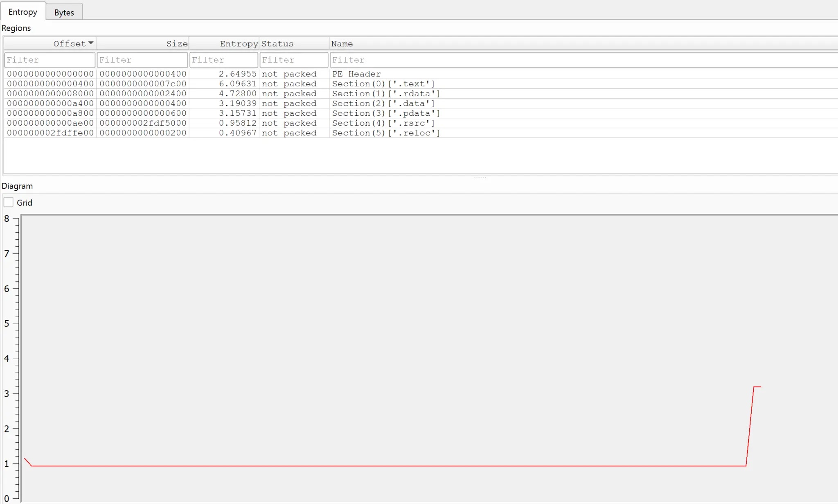
Task: Select the Section(1)['.rdata'] row
Action: tap(421, 94)
